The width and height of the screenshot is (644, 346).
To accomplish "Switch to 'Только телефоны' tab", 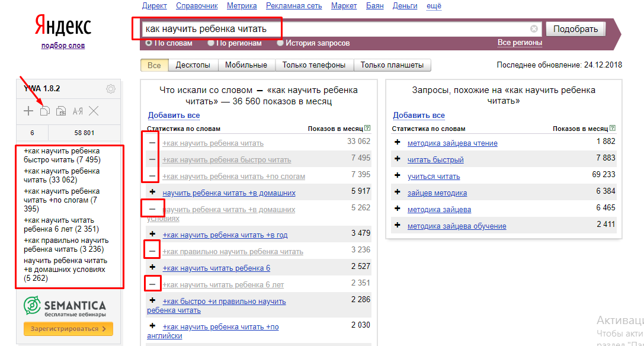I will click(x=314, y=65).
